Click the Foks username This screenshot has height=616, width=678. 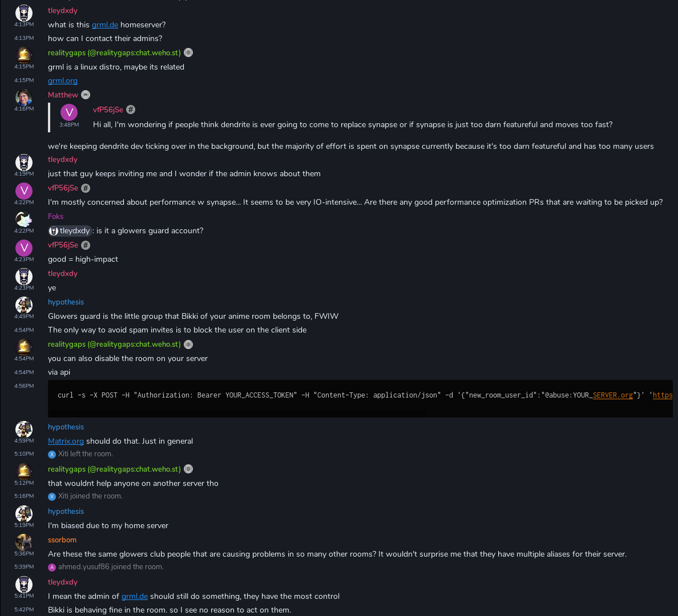pos(55,216)
